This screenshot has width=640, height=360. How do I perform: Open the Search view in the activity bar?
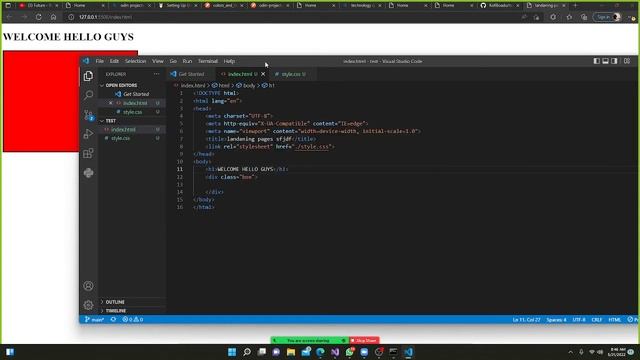[88, 95]
